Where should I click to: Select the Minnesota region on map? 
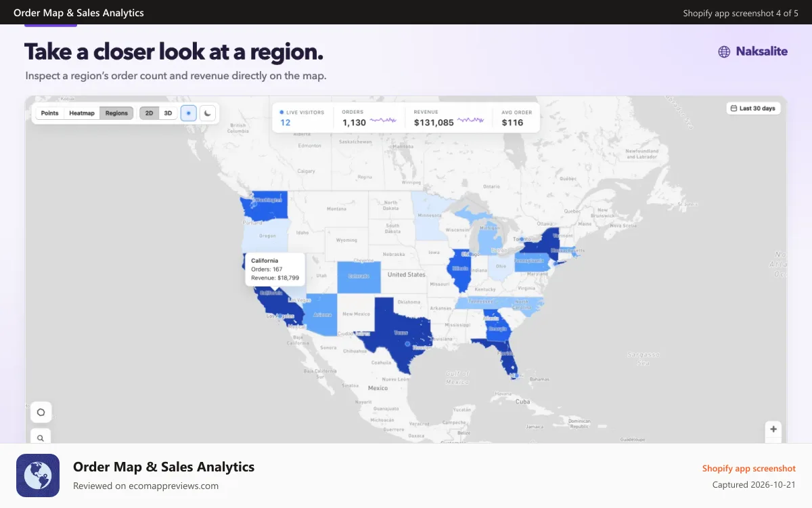[x=430, y=215]
